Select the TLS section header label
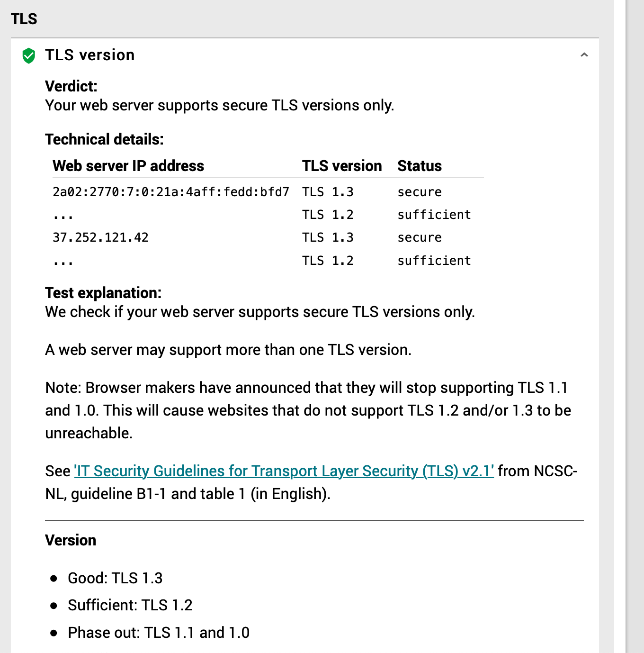 [24, 19]
